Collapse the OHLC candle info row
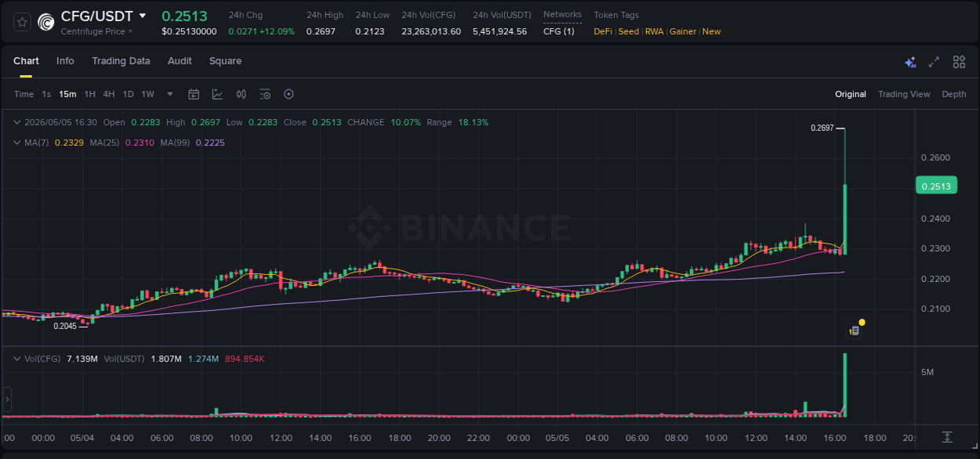Viewport: 980px width, 459px height. [x=16, y=122]
